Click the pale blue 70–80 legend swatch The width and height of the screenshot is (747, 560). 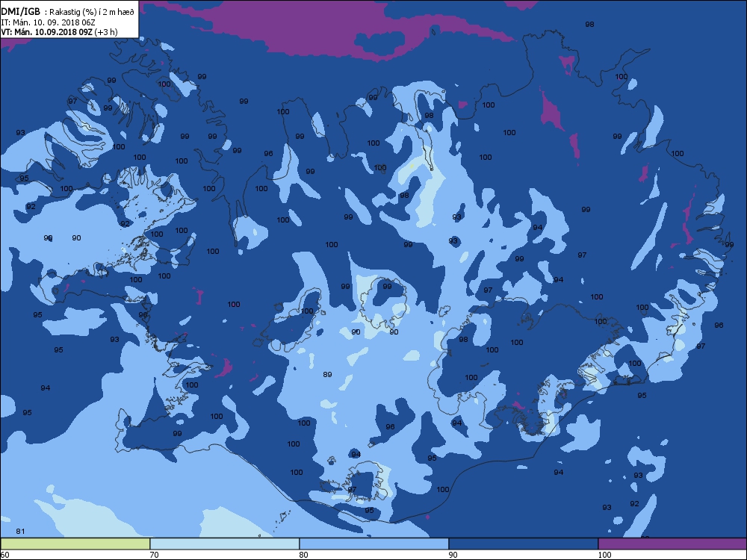pyautogui.click(x=224, y=544)
